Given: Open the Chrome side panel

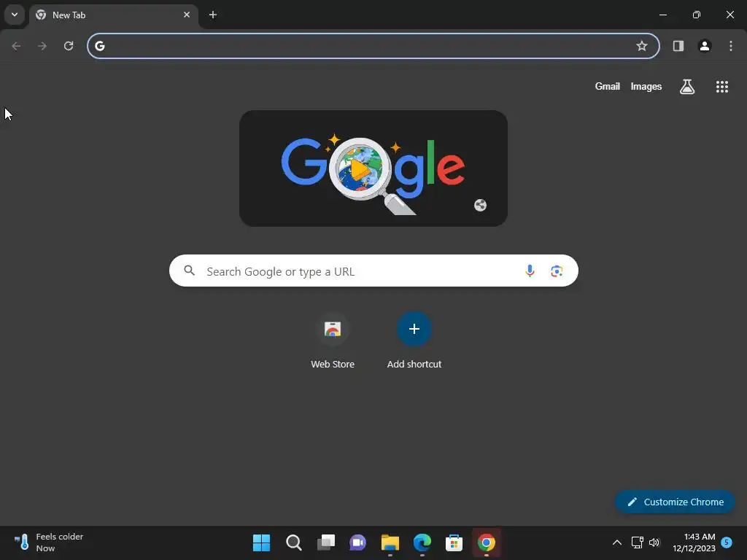Looking at the screenshot, I should 678,46.
